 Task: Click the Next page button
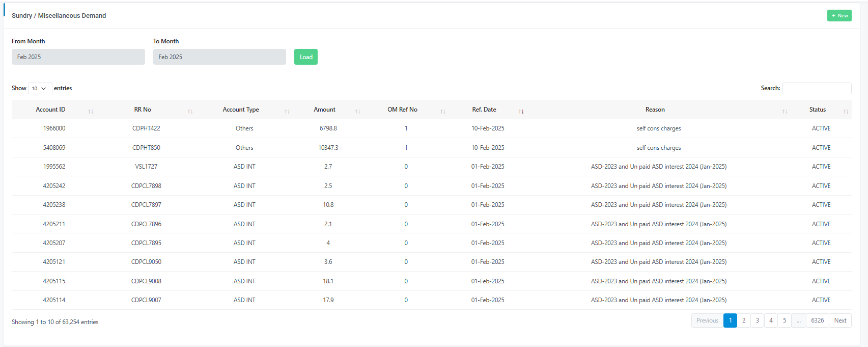coord(840,321)
